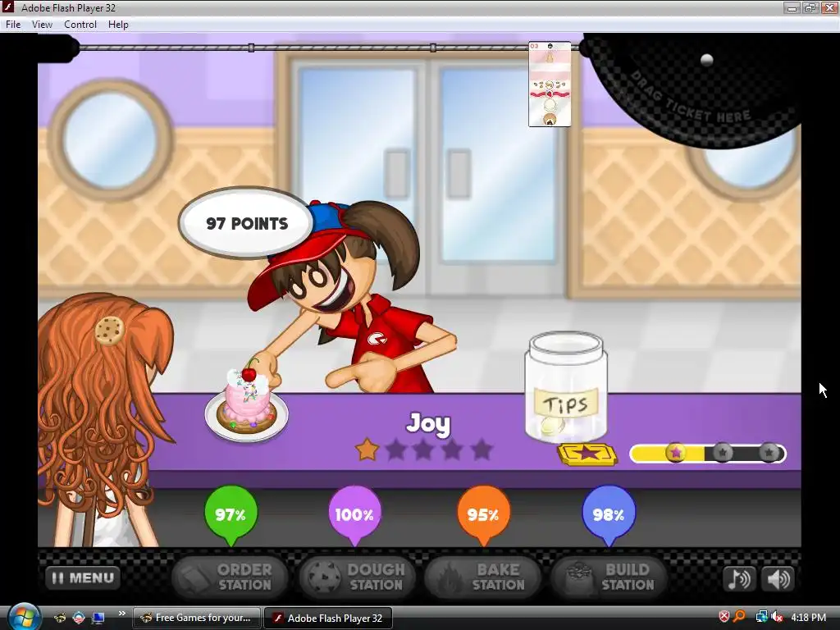This screenshot has width=840, height=630.
Task: Open the muted volume tray icon
Action: [x=777, y=617]
